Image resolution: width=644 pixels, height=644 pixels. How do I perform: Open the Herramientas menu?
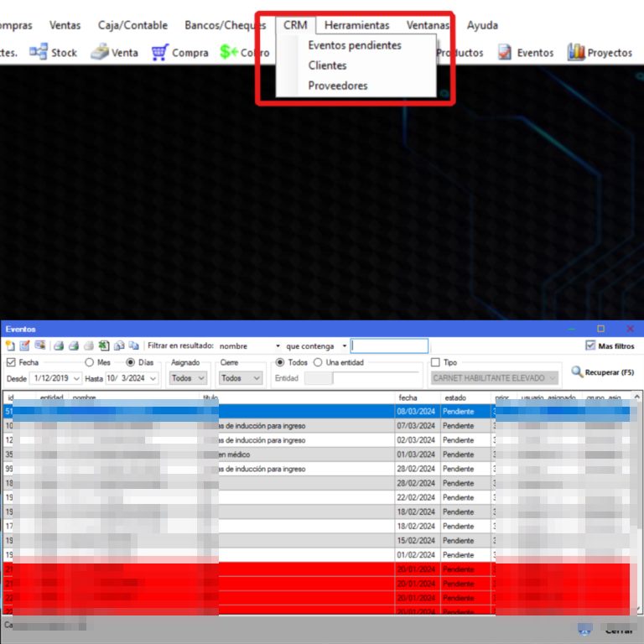click(356, 25)
